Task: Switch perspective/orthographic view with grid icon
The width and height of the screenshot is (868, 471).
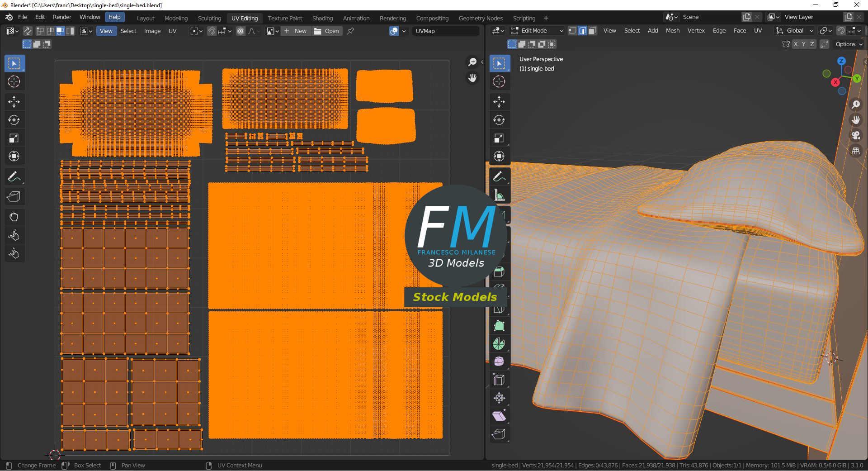Action: click(856, 151)
